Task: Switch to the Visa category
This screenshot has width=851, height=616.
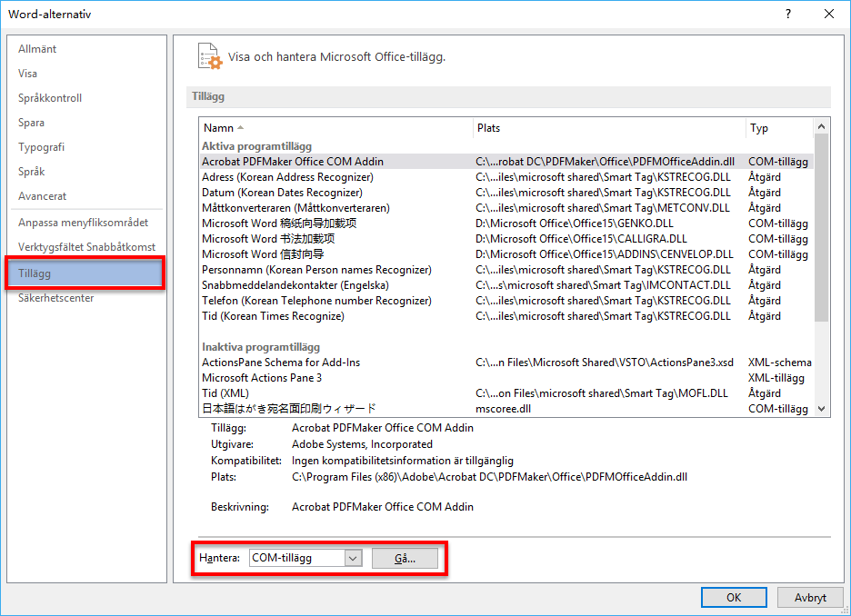Action: (x=85, y=74)
